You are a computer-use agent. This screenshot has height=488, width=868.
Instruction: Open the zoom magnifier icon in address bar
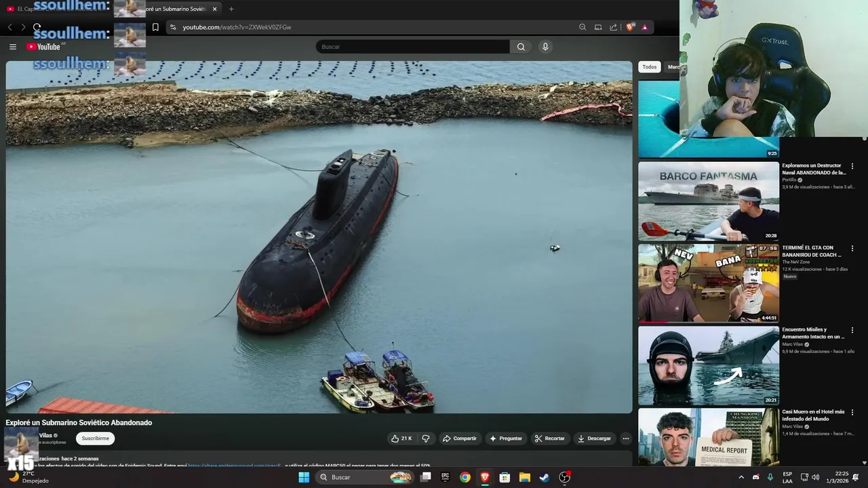pyautogui.click(x=583, y=27)
